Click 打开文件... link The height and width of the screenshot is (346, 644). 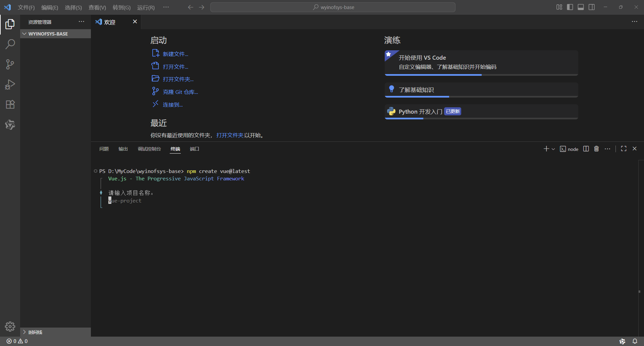175,67
